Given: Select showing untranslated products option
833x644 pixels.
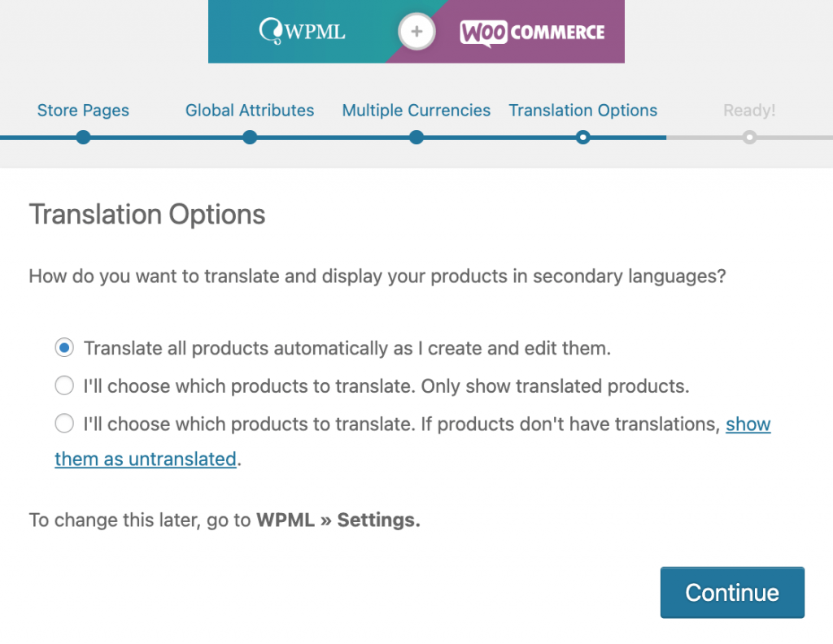Looking at the screenshot, I should [63, 423].
